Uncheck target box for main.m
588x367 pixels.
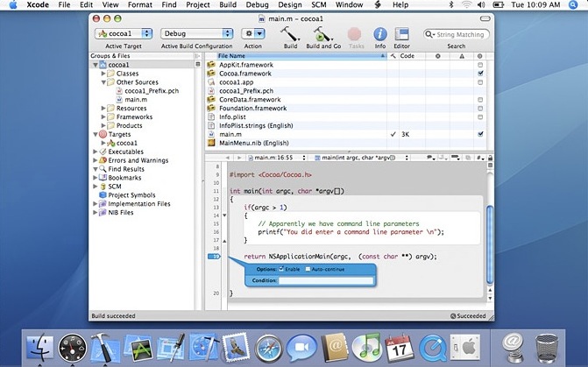pos(480,134)
